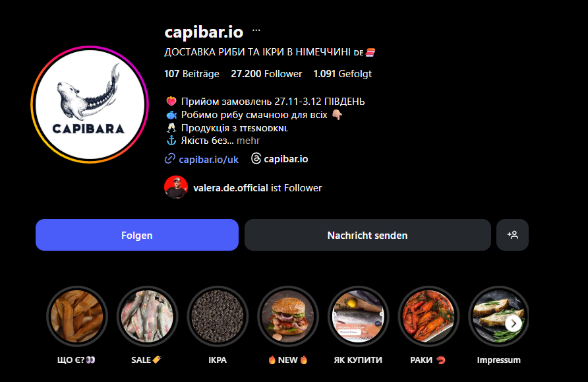Open the SALE highlight circle

[147, 316]
